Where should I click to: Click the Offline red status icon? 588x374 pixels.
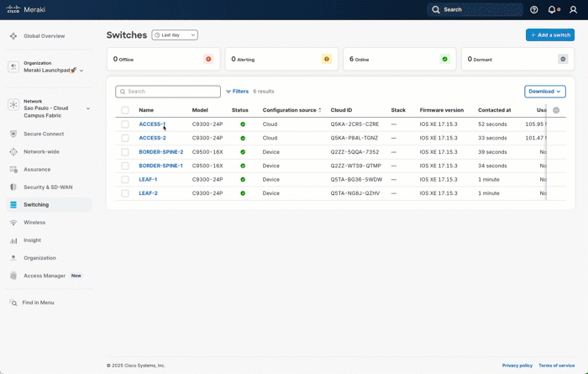208,59
